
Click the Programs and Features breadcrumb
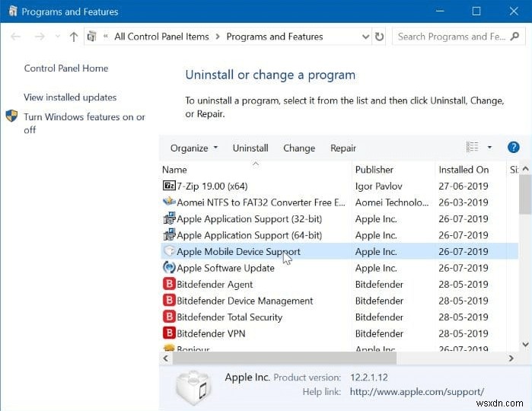275,37
